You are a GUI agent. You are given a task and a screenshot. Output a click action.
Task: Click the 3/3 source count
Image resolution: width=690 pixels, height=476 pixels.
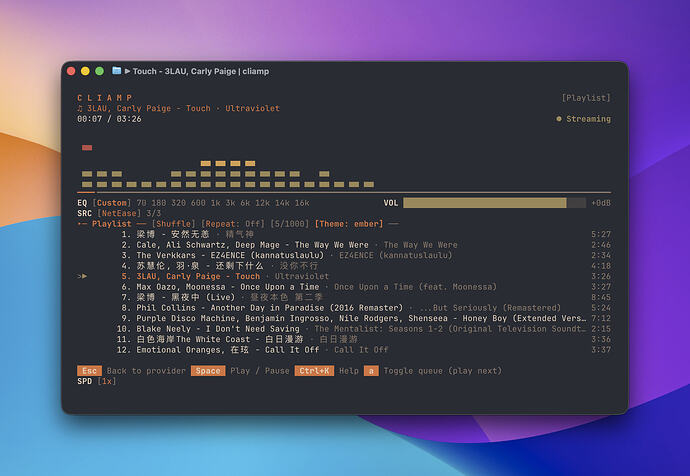click(154, 213)
